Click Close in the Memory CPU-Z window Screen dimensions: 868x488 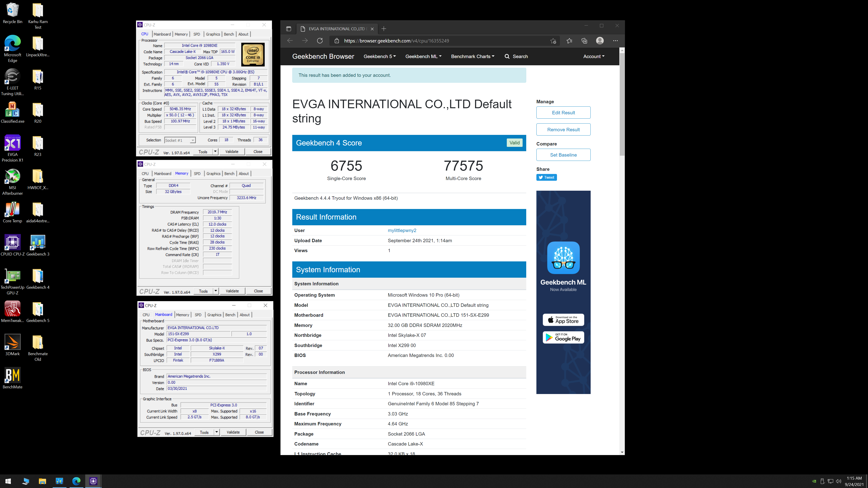pyautogui.click(x=258, y=291)
